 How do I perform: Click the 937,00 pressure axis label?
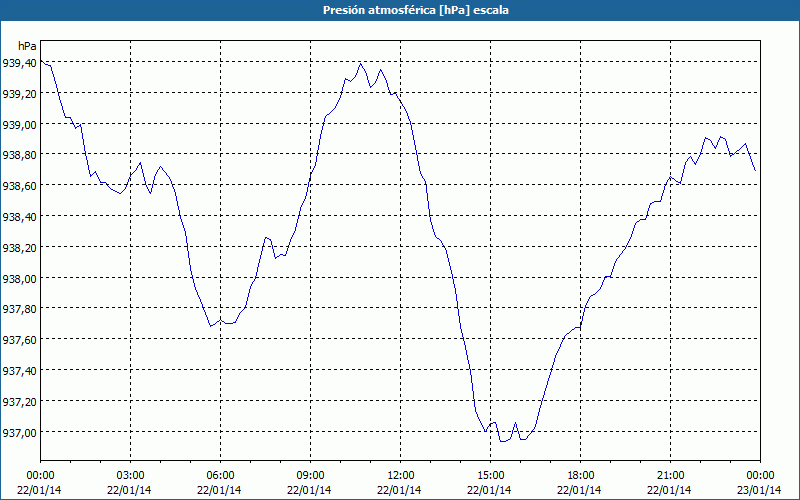pos(19,433)
